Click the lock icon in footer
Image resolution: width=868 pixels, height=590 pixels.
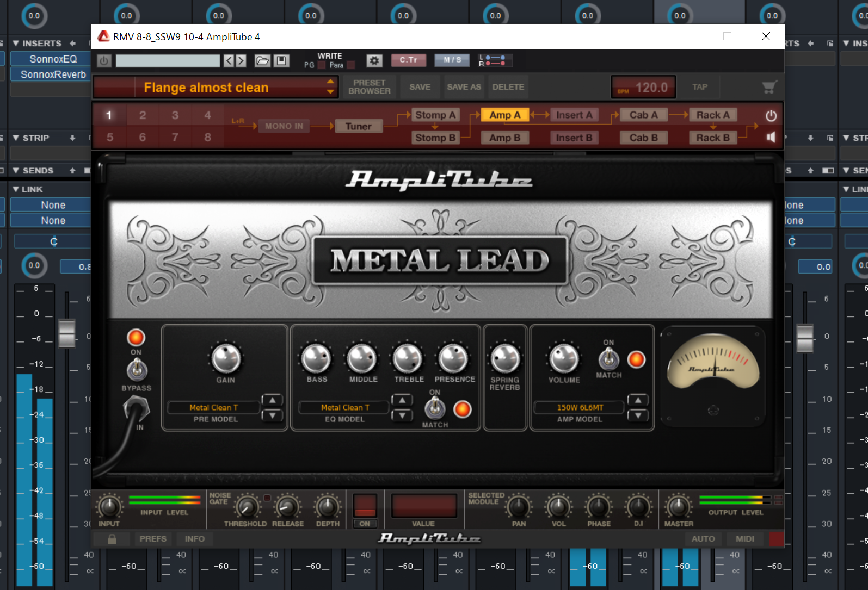click(112, 539)
